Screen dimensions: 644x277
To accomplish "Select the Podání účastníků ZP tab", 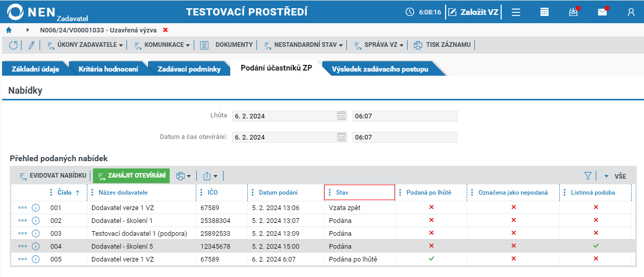I will click(277, 68).
